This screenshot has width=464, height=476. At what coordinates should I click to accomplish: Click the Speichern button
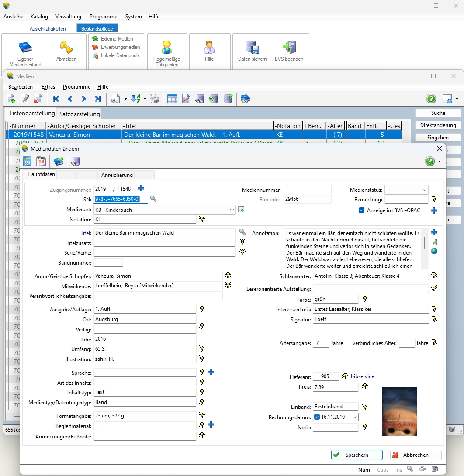357,455
